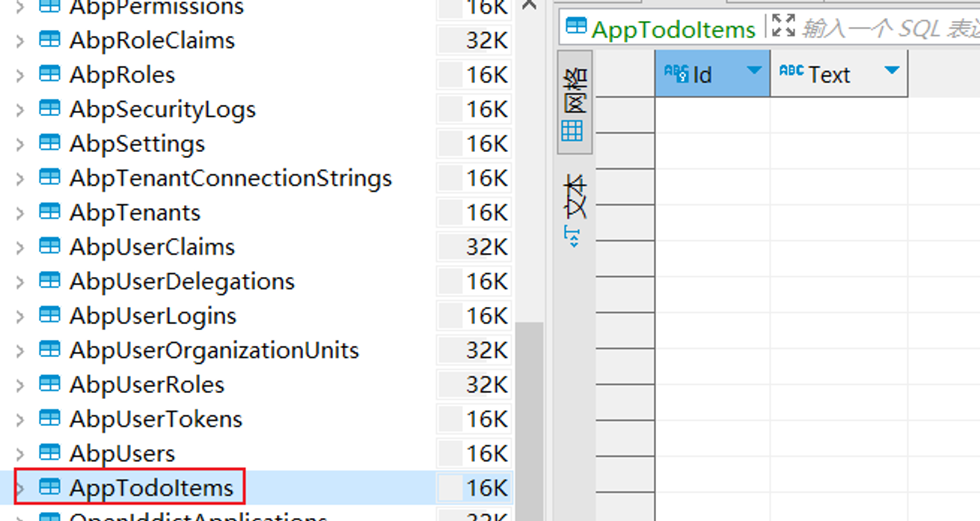980x521 pixels.
Task: Select the AbpUserOrganizationUnits table
Action: click(214, 350)
